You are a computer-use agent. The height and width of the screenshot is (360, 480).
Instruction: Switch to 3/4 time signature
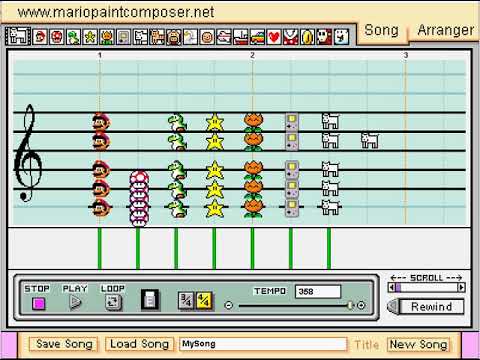coord(186,301)
